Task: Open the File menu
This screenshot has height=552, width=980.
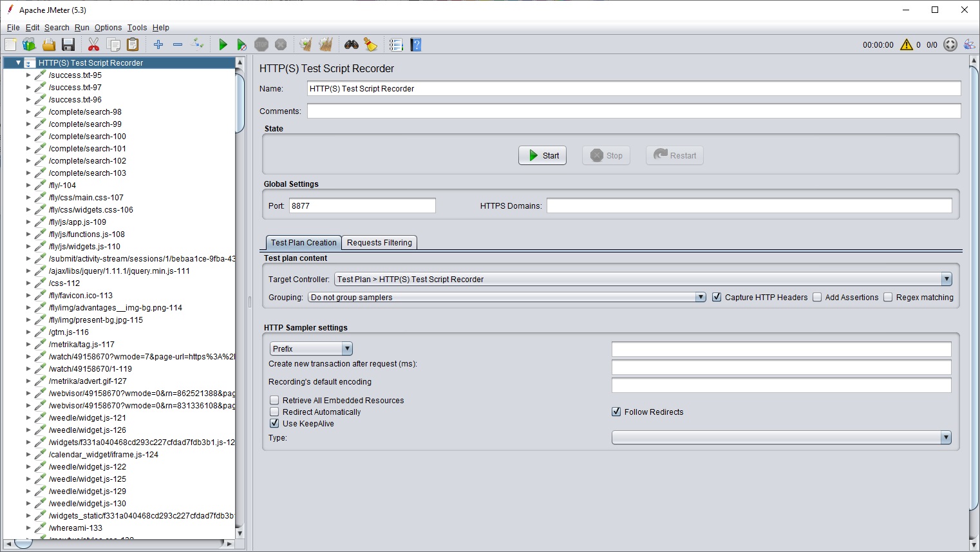Action: 13,28
